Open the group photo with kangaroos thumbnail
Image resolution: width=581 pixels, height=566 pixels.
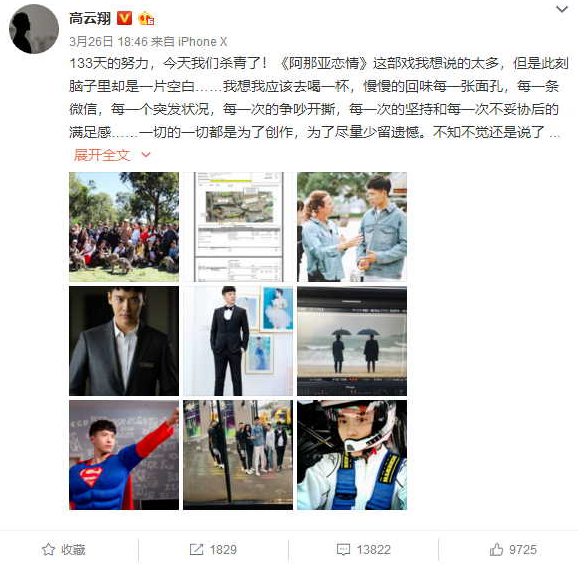tap(124, 227)
